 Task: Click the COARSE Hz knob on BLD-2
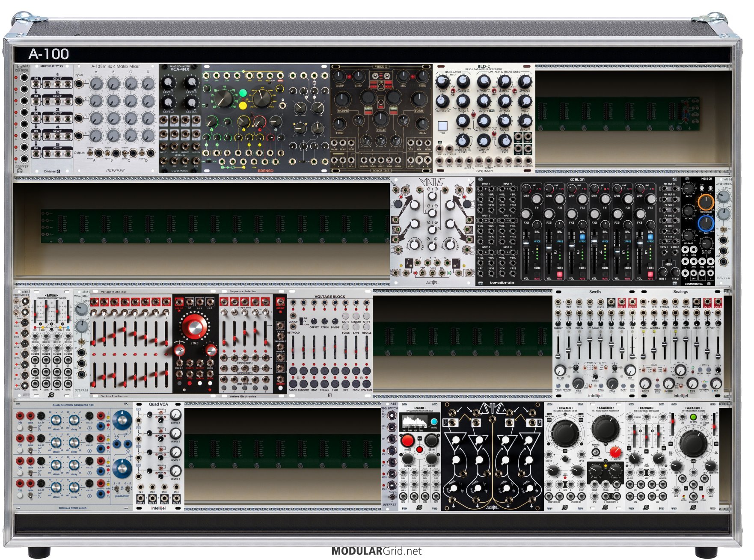[463, 81]
